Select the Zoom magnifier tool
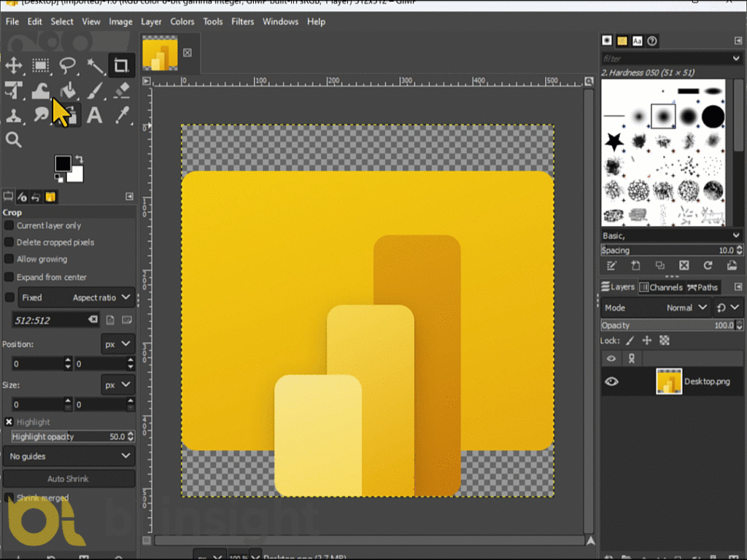 point(14,140)
